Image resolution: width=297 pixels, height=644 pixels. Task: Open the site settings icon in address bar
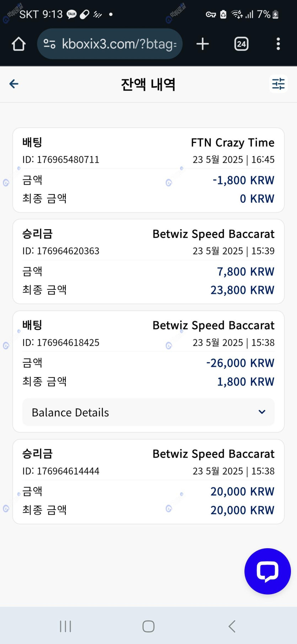[49, 44]
